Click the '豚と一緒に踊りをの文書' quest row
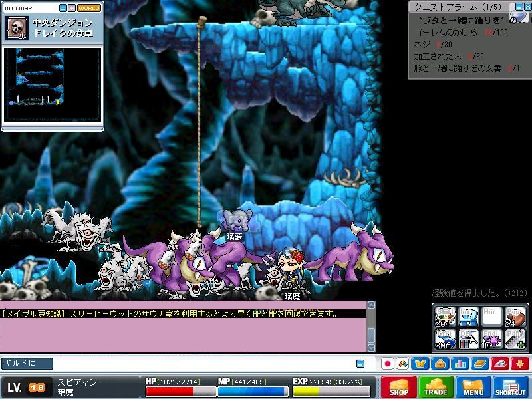Screen dimensions: 532x399 [x=467, y=68]
